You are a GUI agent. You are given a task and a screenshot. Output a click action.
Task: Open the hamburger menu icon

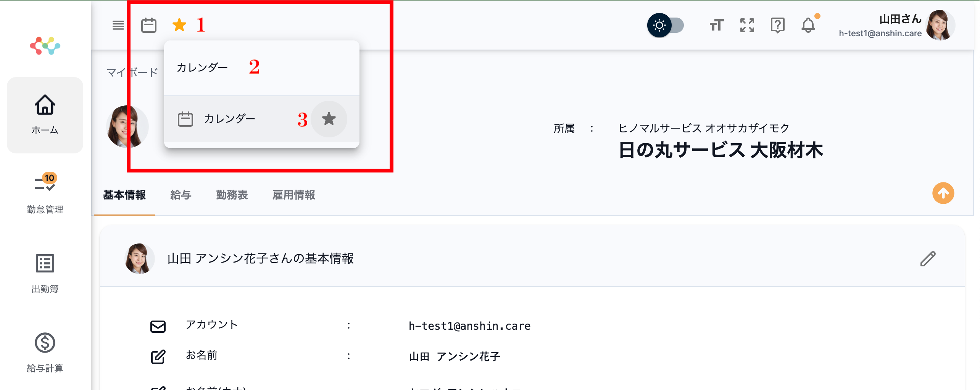(118, 25)
